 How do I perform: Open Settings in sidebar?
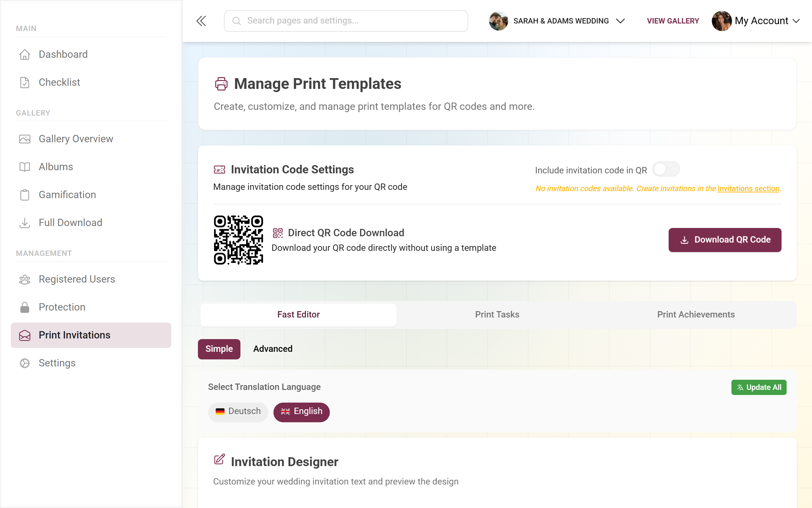(91, 363)
